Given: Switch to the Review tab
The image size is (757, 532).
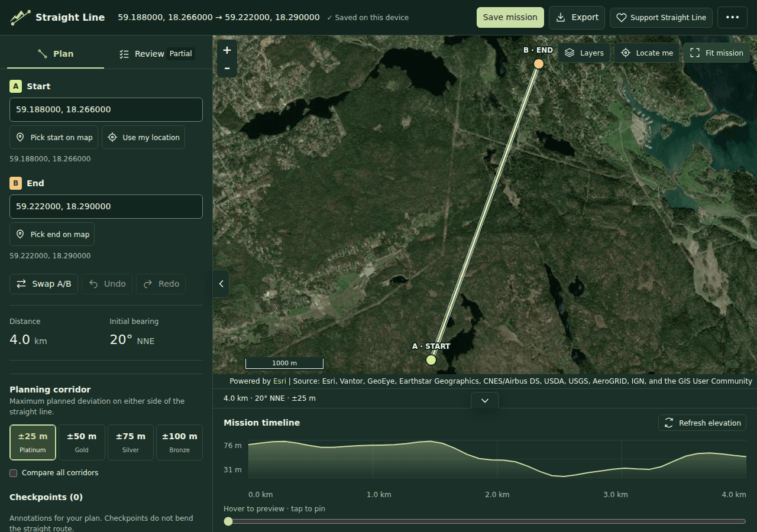Looking at the screenshot, I should 157,54.
